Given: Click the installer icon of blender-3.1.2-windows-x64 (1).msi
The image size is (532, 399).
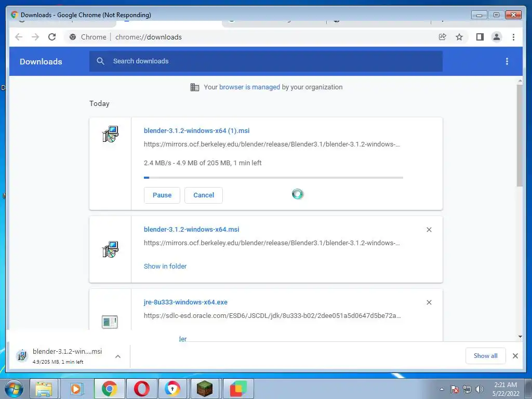Looking at the screenshot, I should point(110,134).
